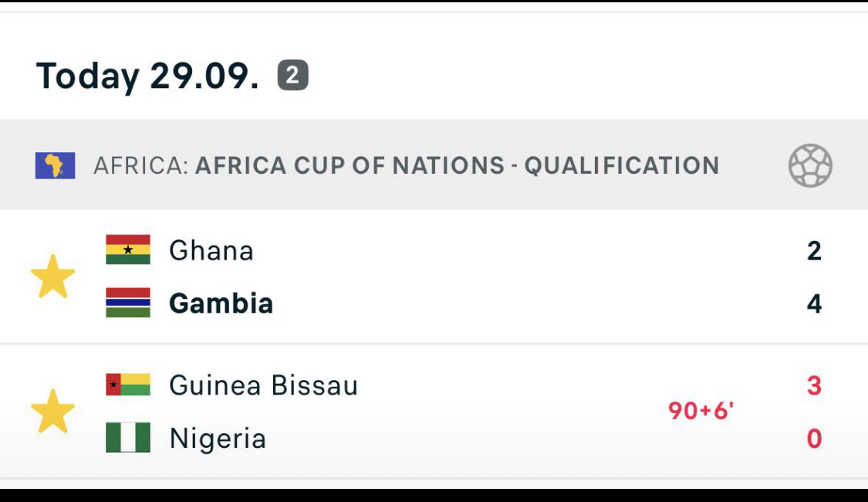Image resolution: width=868 pixels, height=502 pixels.
Task: Click the Guinea Bissau flag icon
Action: pos(128,385)
